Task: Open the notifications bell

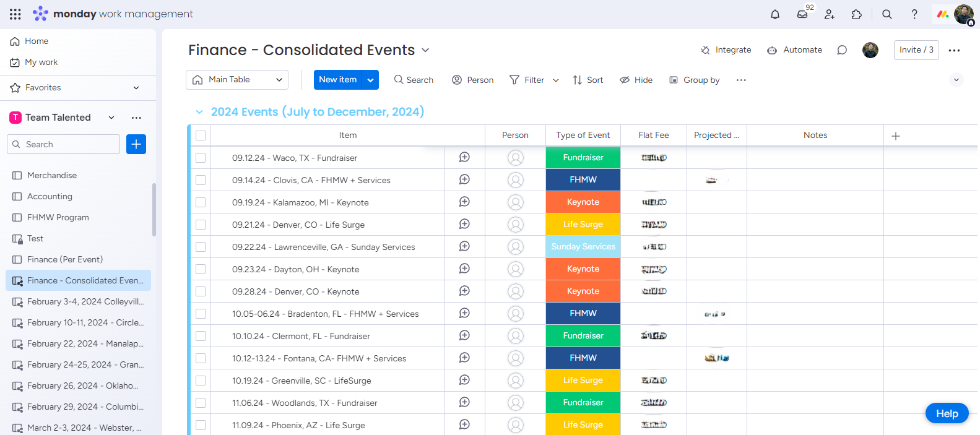Action: [775, 14]
